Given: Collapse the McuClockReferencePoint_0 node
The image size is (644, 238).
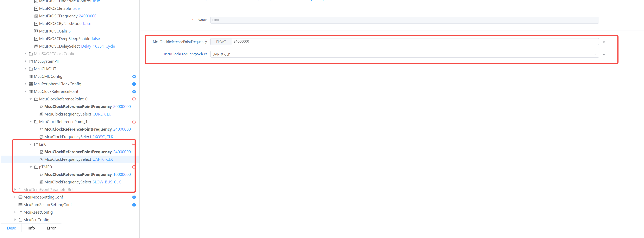Looking at the screenshot, I should [x=31, y=99].
